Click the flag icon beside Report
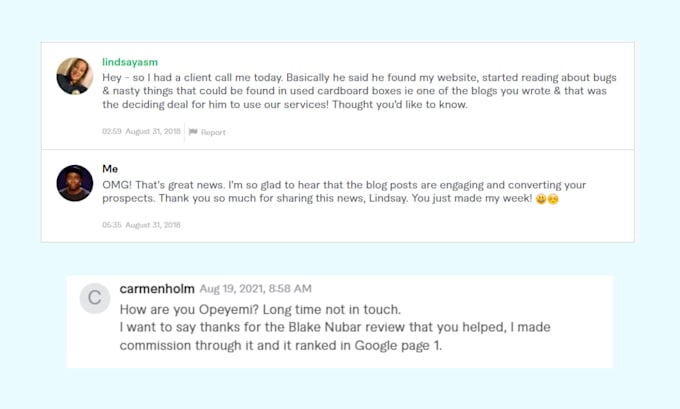Viewport: 680px width, 409px height. point(193,132)
